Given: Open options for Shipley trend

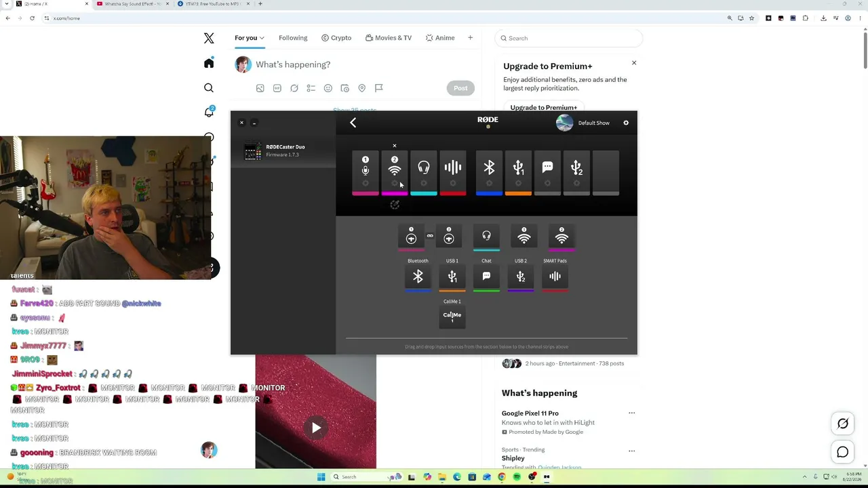Looking at the screenshot, I should tap(631, 451).
